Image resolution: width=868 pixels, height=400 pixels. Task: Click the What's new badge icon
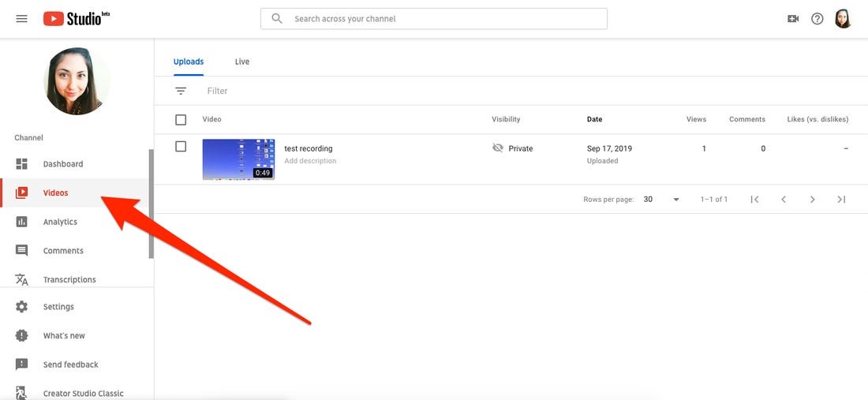[x=21, y=335]
